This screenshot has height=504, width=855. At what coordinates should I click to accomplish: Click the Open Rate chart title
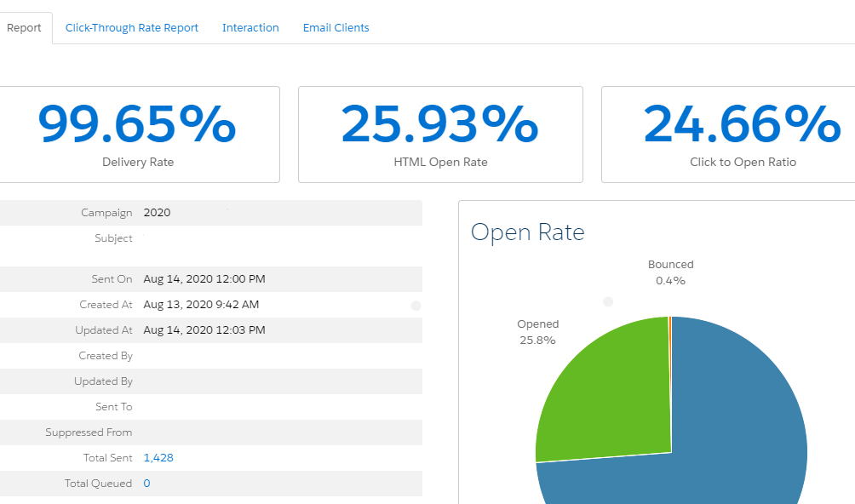point(528,232)
